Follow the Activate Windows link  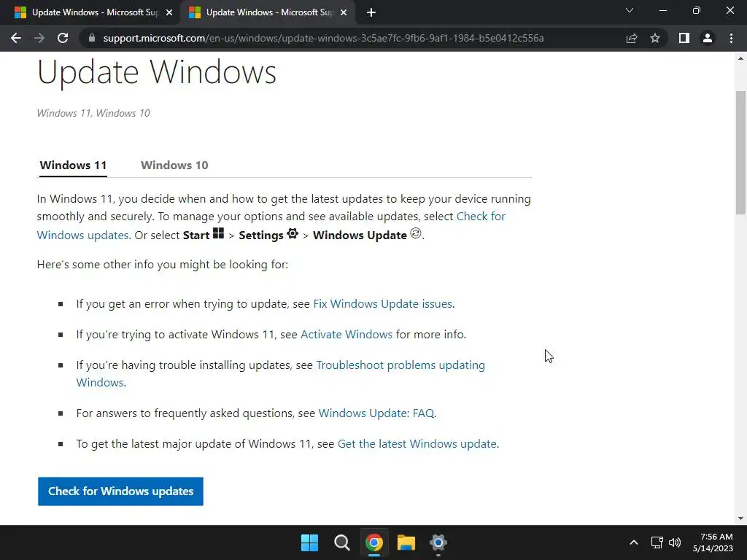[347, 334]
